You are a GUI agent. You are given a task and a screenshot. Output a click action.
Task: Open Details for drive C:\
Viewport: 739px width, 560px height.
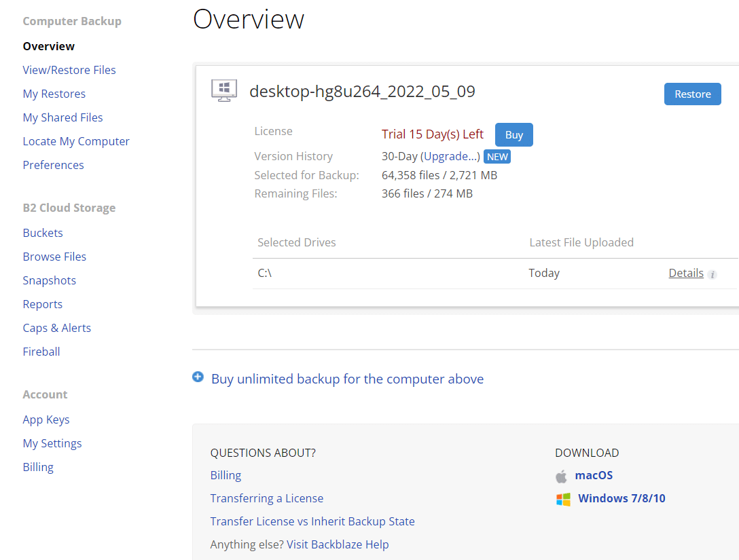686,273
